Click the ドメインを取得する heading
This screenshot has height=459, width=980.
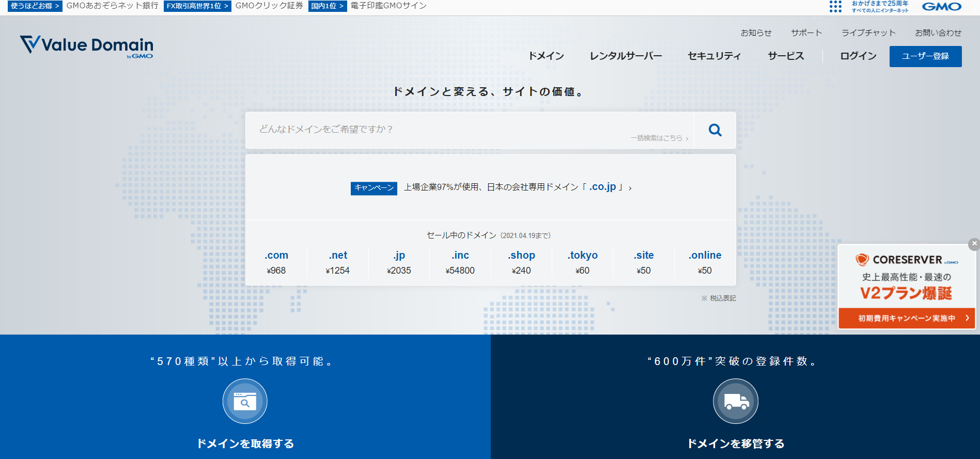[x=245, y=444]
